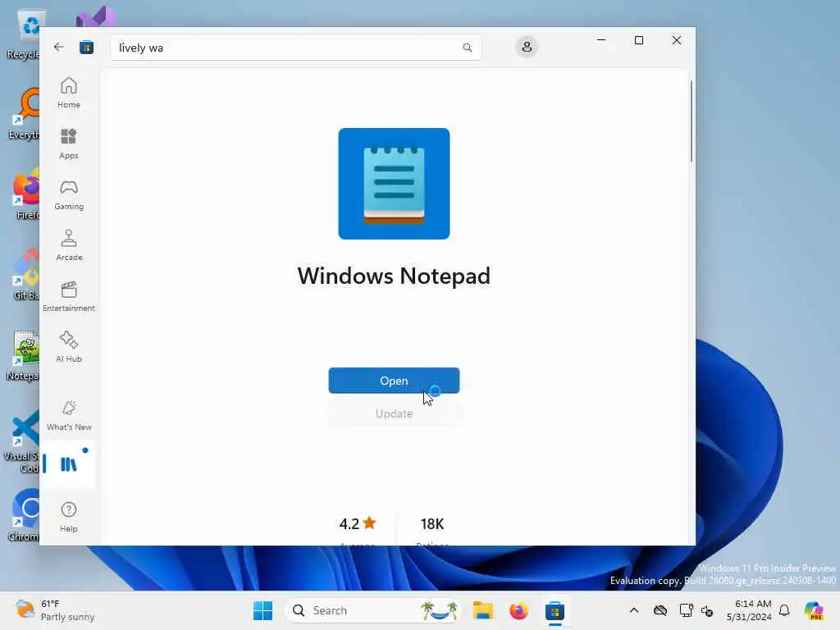Go to Home in the Store sidebar
Screen dimensions: 840x630
pyautogui.click(x=69, y=93)
